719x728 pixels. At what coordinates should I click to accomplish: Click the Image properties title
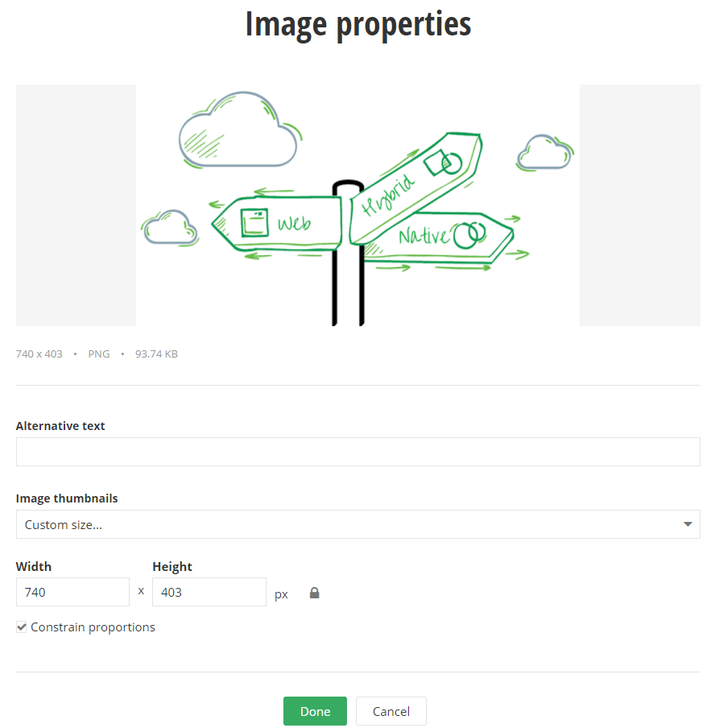[x=358, y=24]
